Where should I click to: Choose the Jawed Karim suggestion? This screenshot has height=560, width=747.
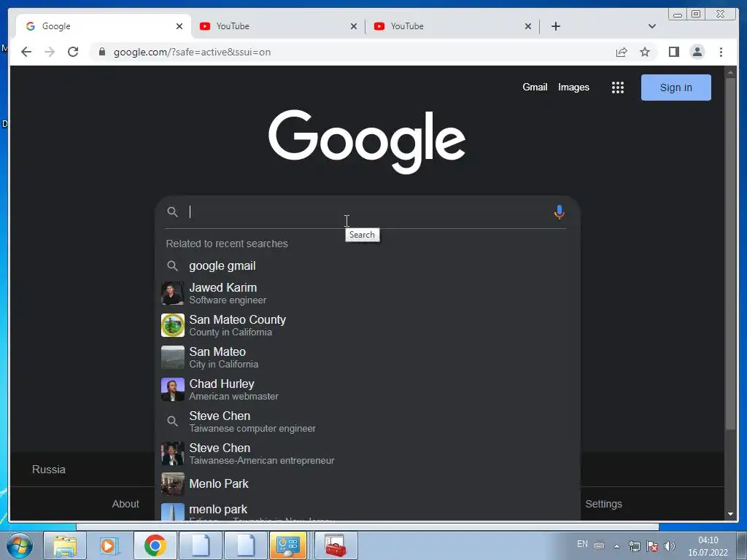click(367, 293)
